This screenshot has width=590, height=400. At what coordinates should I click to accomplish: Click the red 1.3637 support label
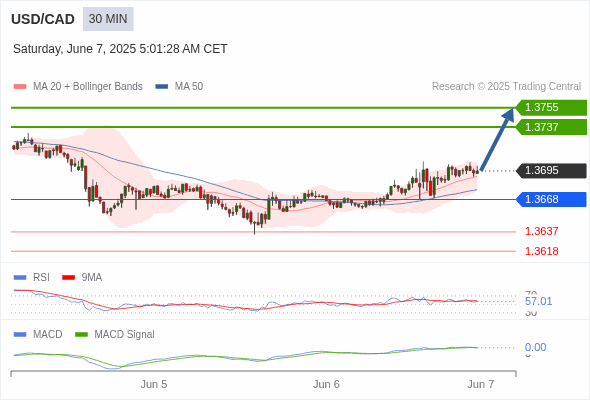point(541,231)
